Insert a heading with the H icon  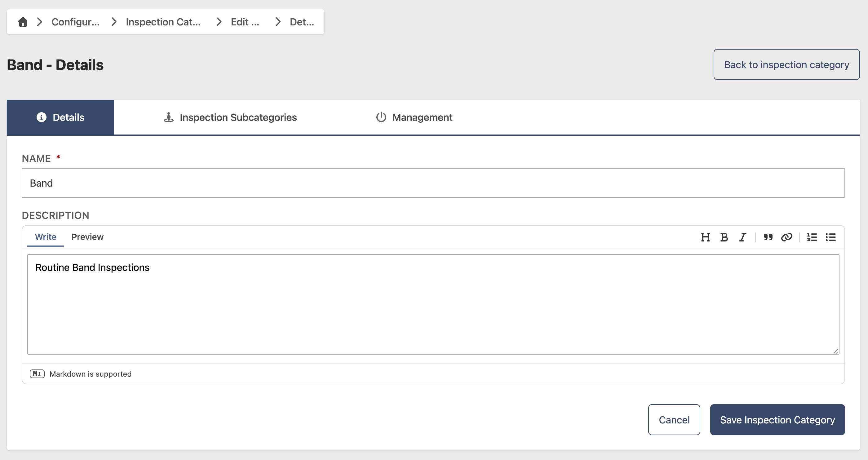[x=705, y=237]
